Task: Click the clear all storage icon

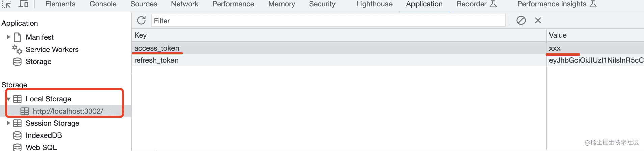Action: coord(521,21)
